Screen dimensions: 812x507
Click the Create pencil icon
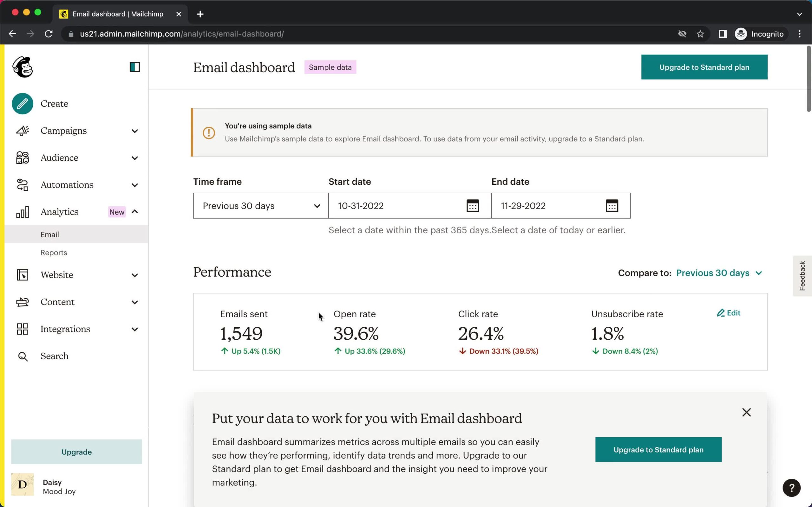[x=23, y=104]
